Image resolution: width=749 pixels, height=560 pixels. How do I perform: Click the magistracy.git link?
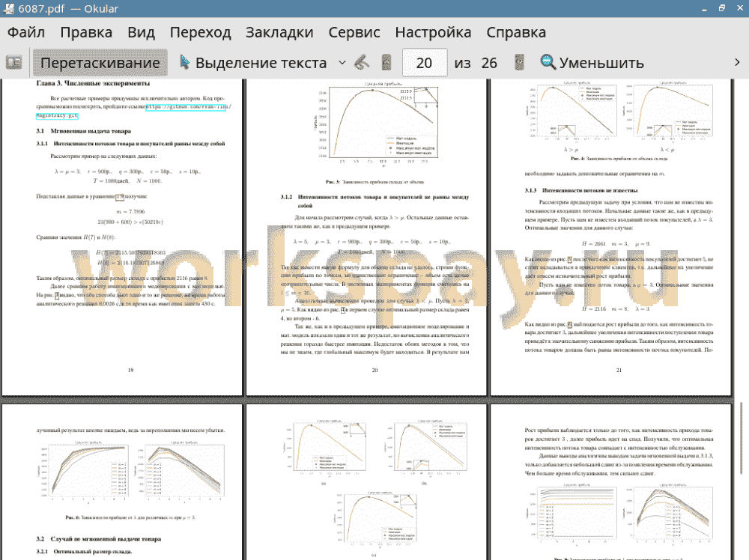point(57,115)
